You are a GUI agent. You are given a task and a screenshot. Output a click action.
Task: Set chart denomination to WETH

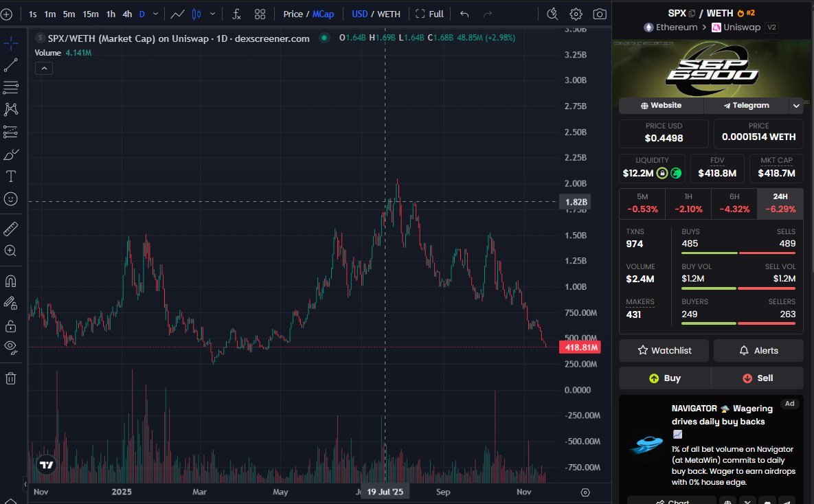[x=389, y=14]
